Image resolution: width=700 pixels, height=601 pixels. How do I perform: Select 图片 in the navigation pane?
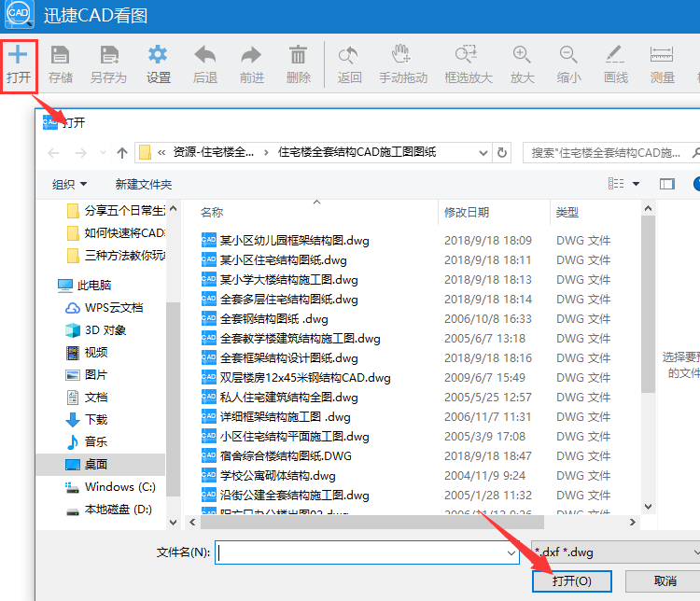[x=87, y=374]
